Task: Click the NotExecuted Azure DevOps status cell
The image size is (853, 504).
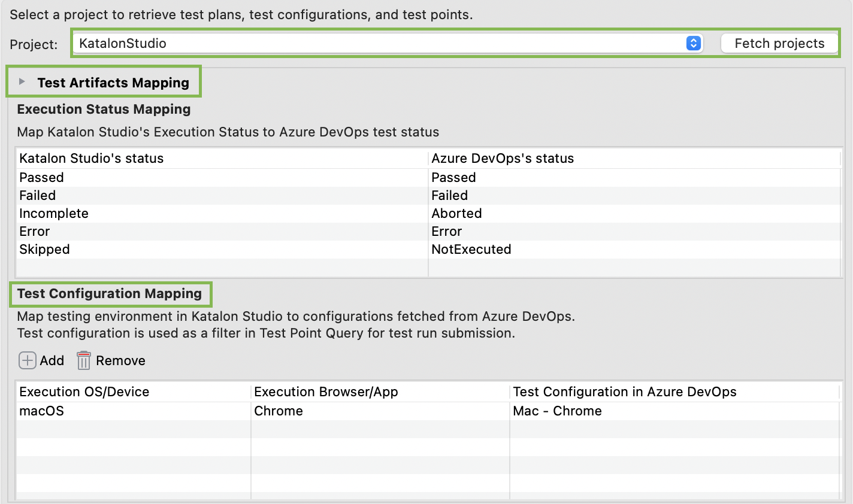Action: point(634,250)
